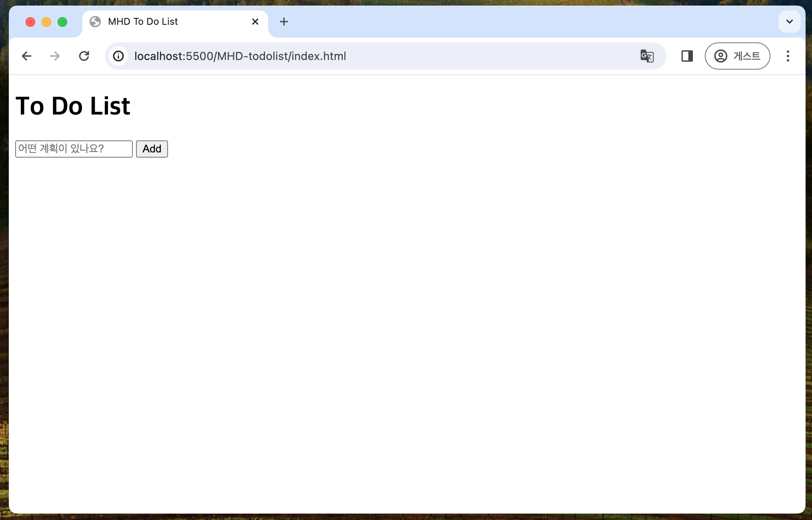This screenshot has height=520, width=812.
Task: Click the red window close button
Action: (30, 22)
